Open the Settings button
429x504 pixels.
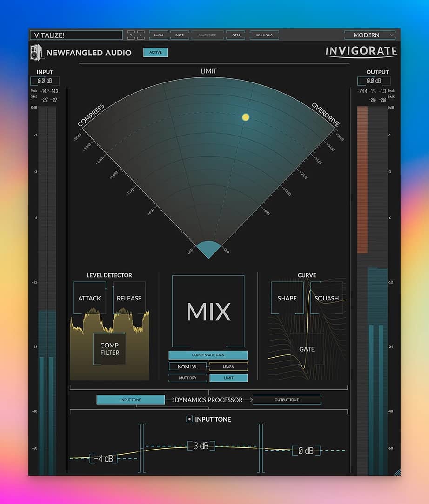tap(264, 35)
